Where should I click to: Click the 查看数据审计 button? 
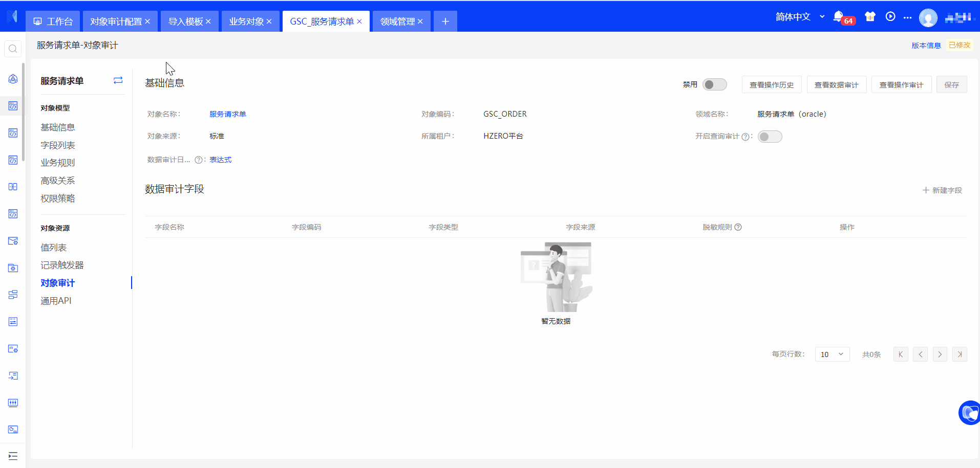[x=837, y=85]
